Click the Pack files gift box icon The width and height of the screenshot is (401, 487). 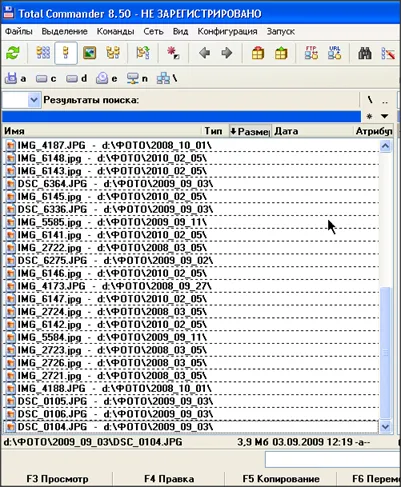pyautogui.click(x=258, y=53)
